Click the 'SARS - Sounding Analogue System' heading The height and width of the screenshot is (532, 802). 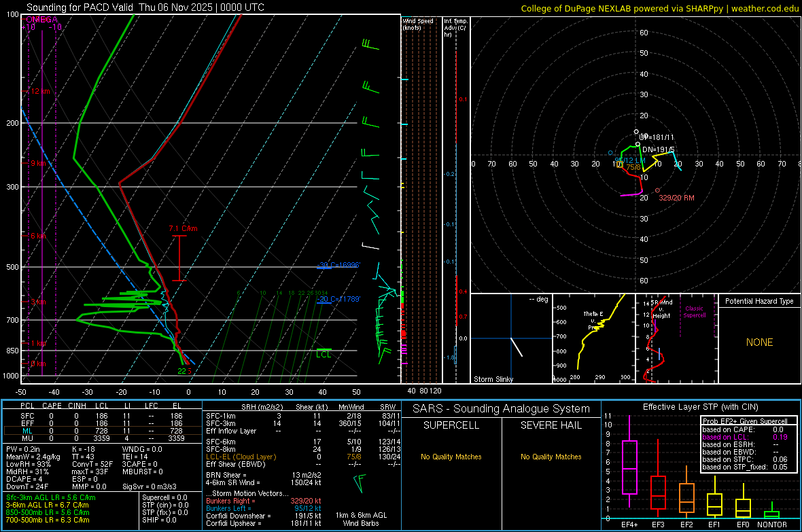pyautogui.click(x=502, y=409)
